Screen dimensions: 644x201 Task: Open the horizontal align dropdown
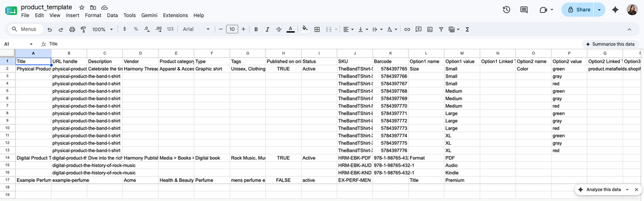[348, 29]
